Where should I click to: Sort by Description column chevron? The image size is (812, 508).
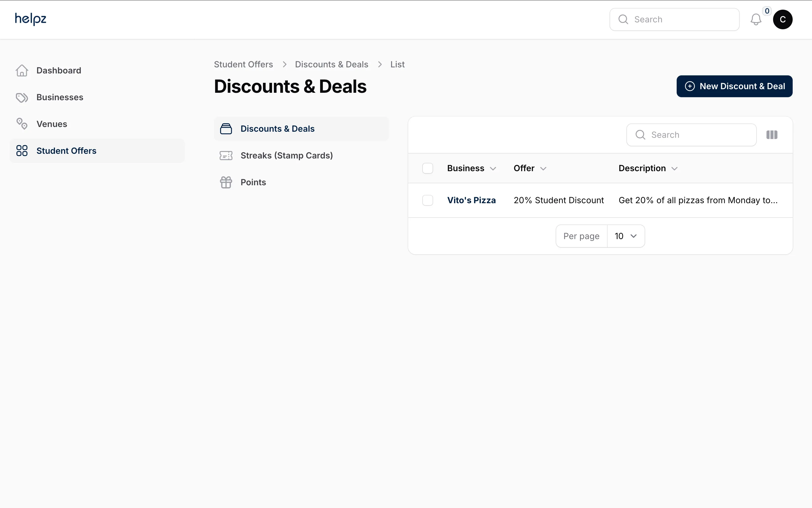tap(674, 169)
